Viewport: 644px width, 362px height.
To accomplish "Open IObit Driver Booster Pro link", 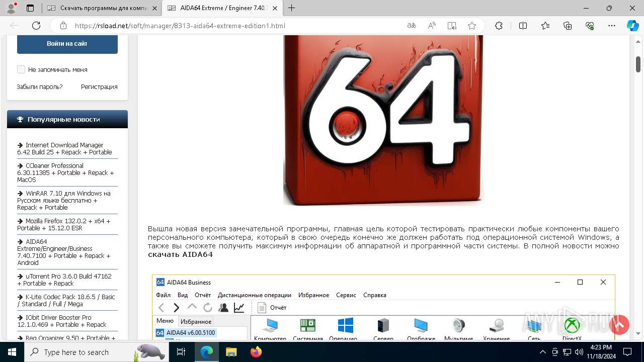I will [62, 321].
